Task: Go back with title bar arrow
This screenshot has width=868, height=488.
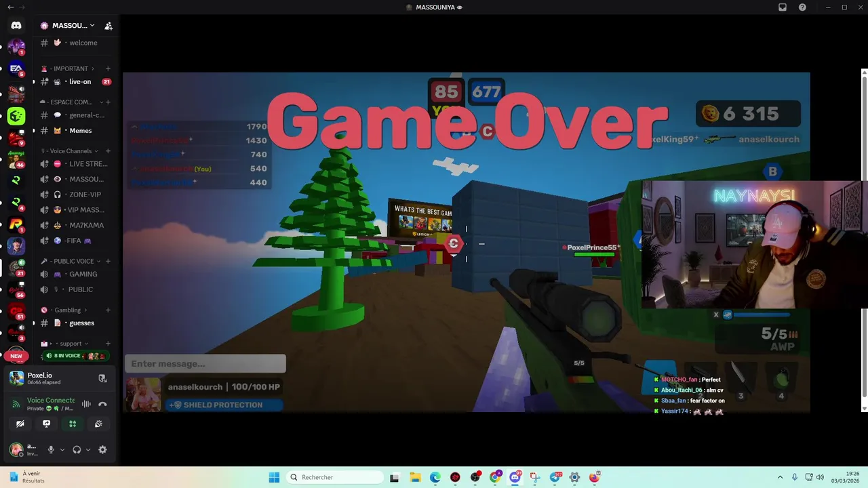Action: [x=10, y=7]
